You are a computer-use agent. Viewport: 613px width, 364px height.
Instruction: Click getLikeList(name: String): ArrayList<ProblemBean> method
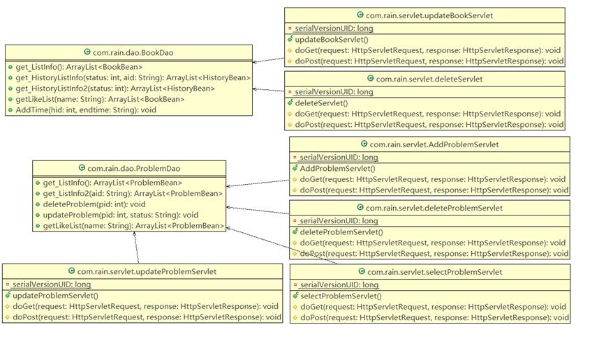click(133, 226)
